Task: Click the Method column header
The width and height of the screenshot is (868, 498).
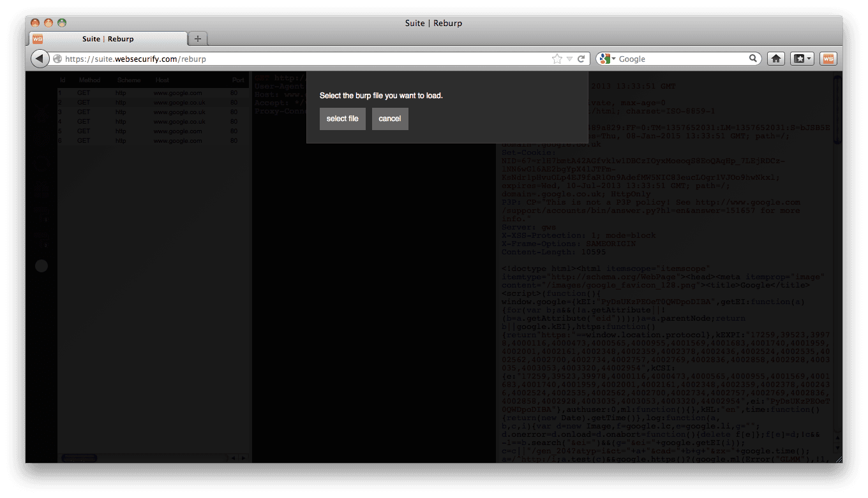Action: [89, 80]
